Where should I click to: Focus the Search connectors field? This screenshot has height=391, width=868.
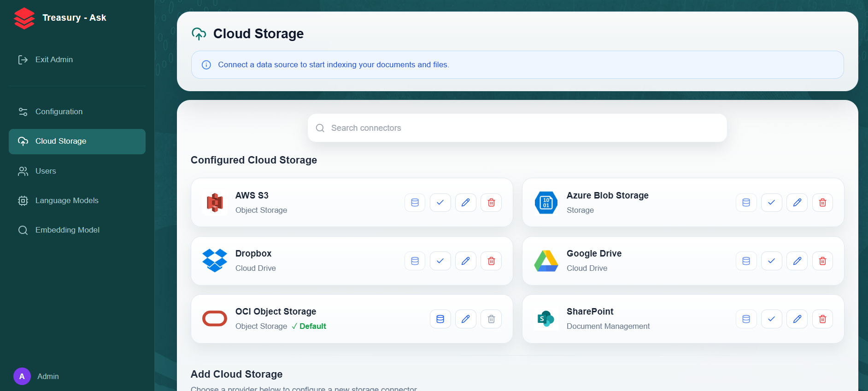pos(517,128)
